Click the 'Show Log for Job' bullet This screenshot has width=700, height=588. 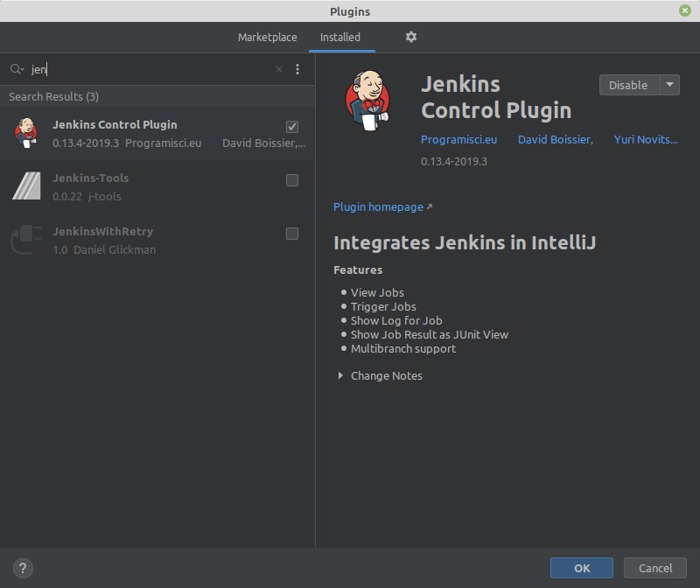pos(396,320)
